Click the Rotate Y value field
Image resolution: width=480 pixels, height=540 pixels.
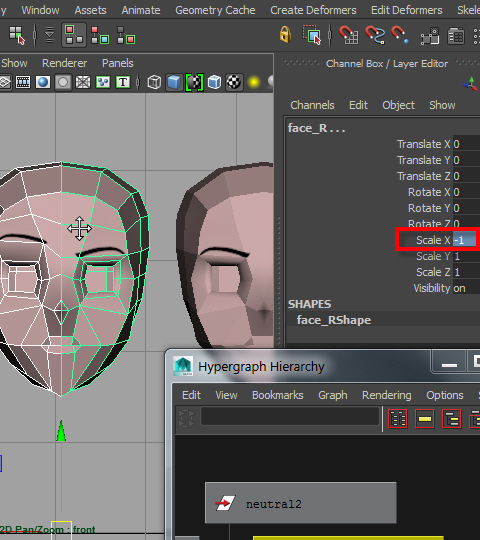click(x=466, y=208)
